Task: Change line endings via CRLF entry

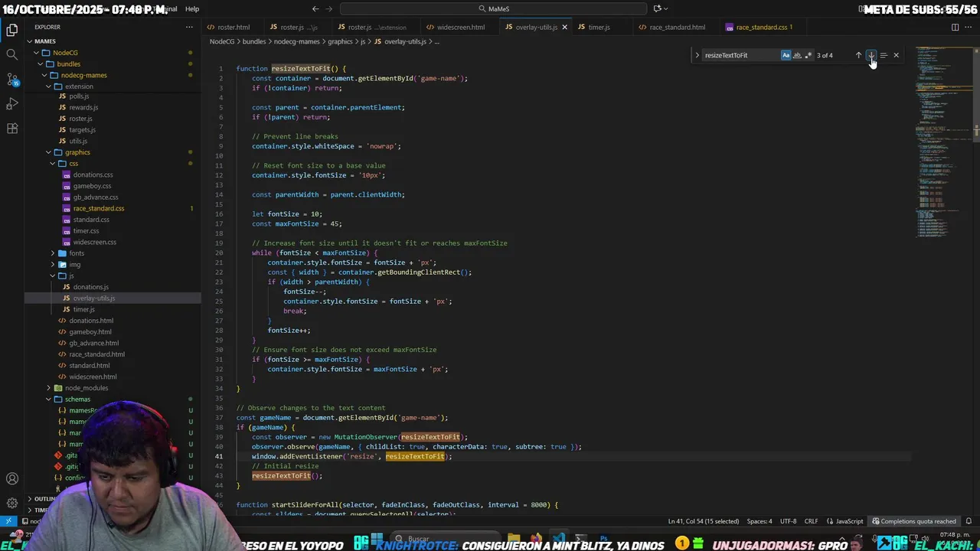Action: click(x=811, y=521)
